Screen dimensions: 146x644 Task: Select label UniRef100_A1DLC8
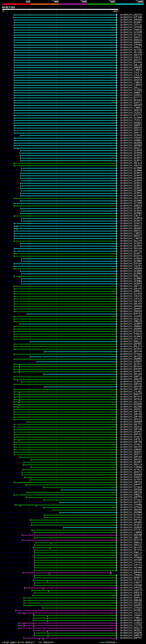pos(131,628)
